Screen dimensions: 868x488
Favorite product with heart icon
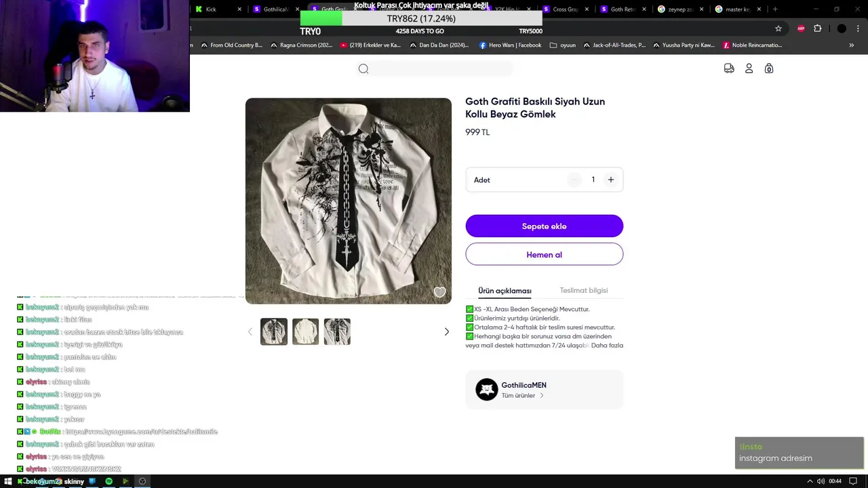[x=439, y=292]
